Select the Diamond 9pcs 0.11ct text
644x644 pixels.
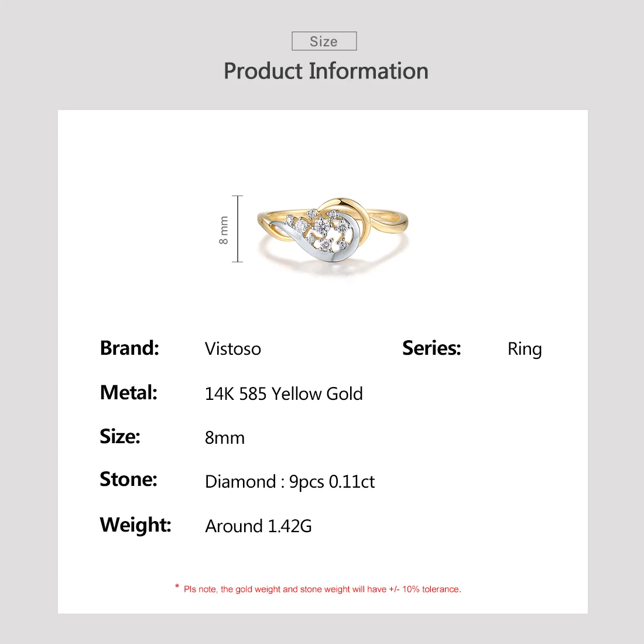tap(290, 482)
